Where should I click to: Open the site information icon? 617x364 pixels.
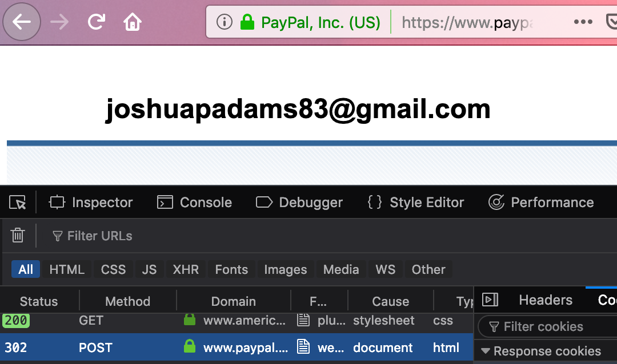225,22
